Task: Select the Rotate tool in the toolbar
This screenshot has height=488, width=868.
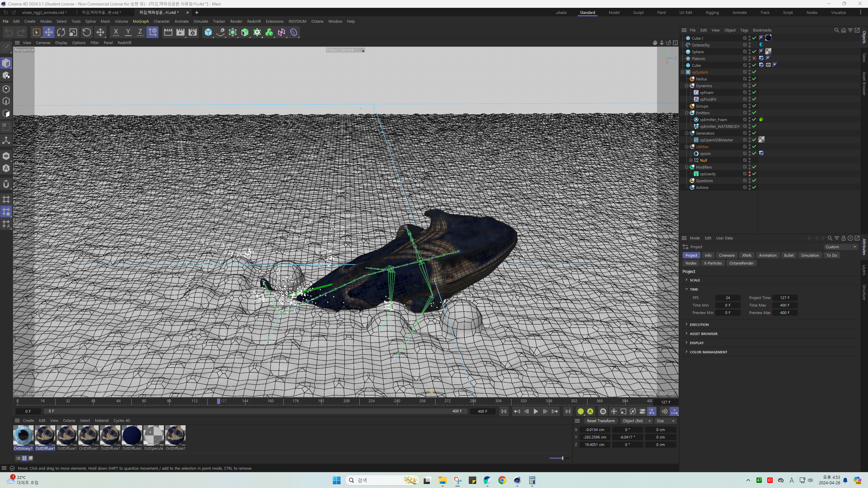Action: click(61, 33)
